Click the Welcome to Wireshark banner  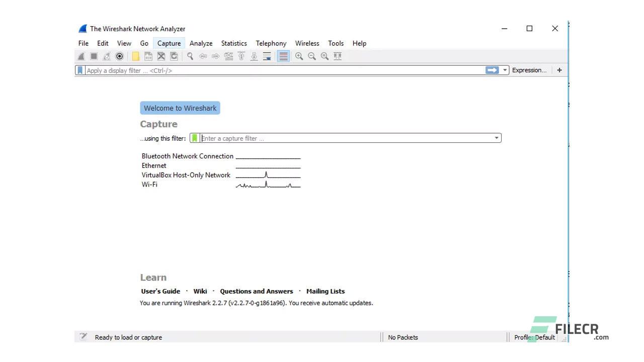[x=180, y=108]
